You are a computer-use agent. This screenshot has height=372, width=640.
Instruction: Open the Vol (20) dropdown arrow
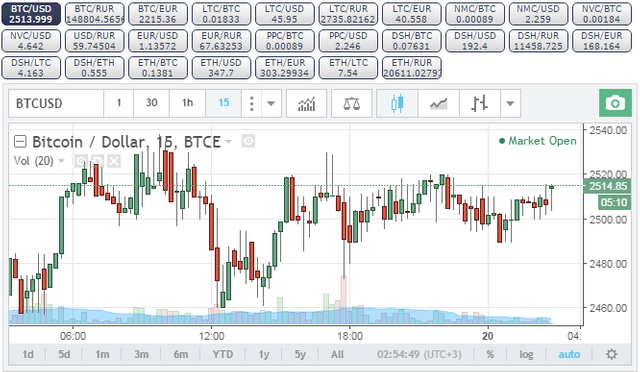61,161
